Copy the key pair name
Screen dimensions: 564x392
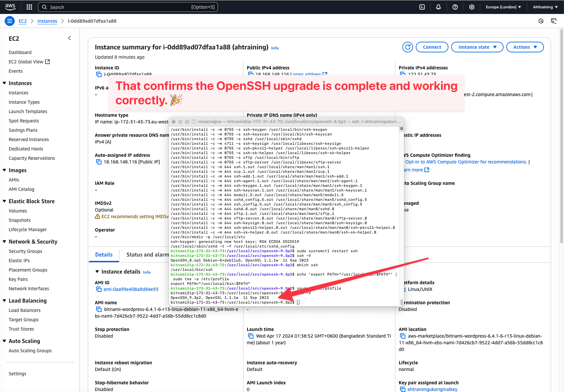tap(403, 389)
